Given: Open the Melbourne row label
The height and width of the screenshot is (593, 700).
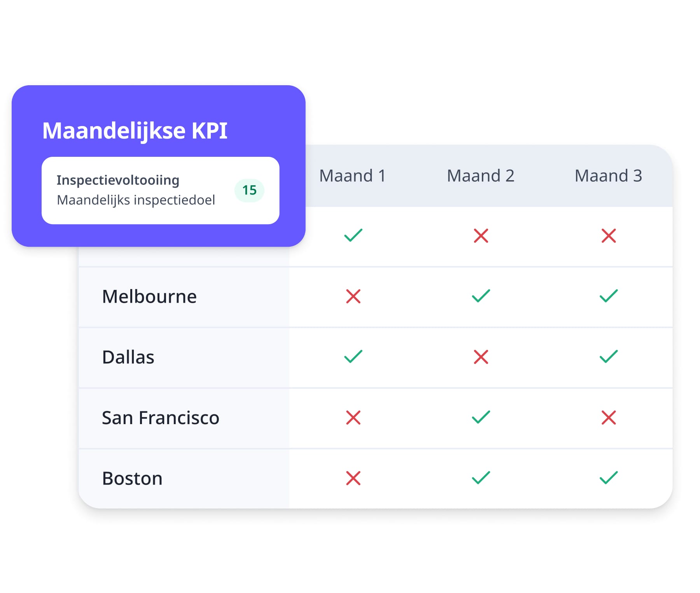Looking at the screenshot, I should click(x=149, y=296).
